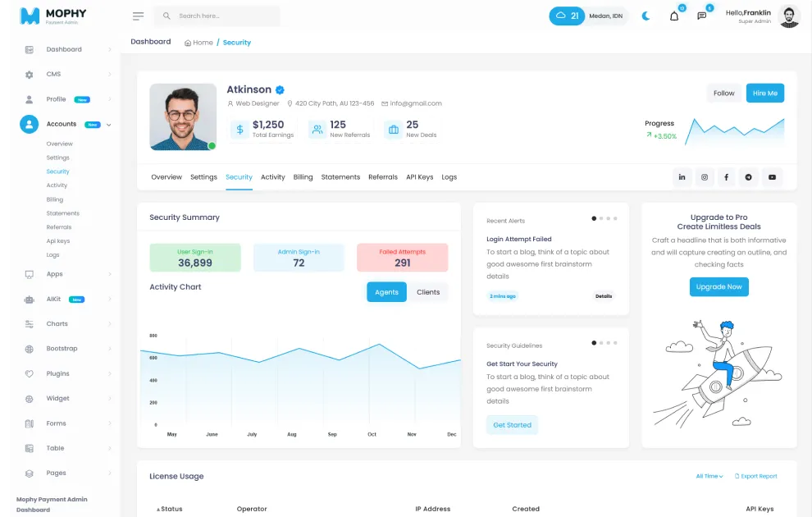Image resolution: width=812 pixels, height=517 pixels.
Task: Click the Apps monitor sidebar icon
Action: click(29, 275)
